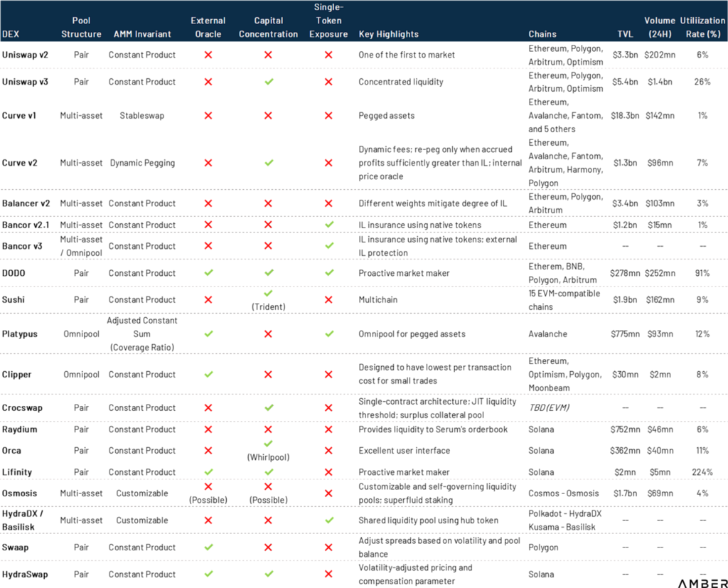Click Lifinity External Oracle green checkmark
Viewport: 728px width, 588px height.
pyautogui.click(x=208, y=472)
